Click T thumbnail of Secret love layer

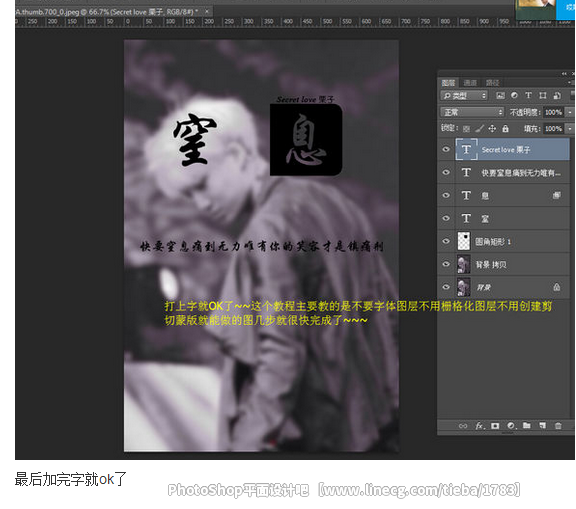(467, 149)
